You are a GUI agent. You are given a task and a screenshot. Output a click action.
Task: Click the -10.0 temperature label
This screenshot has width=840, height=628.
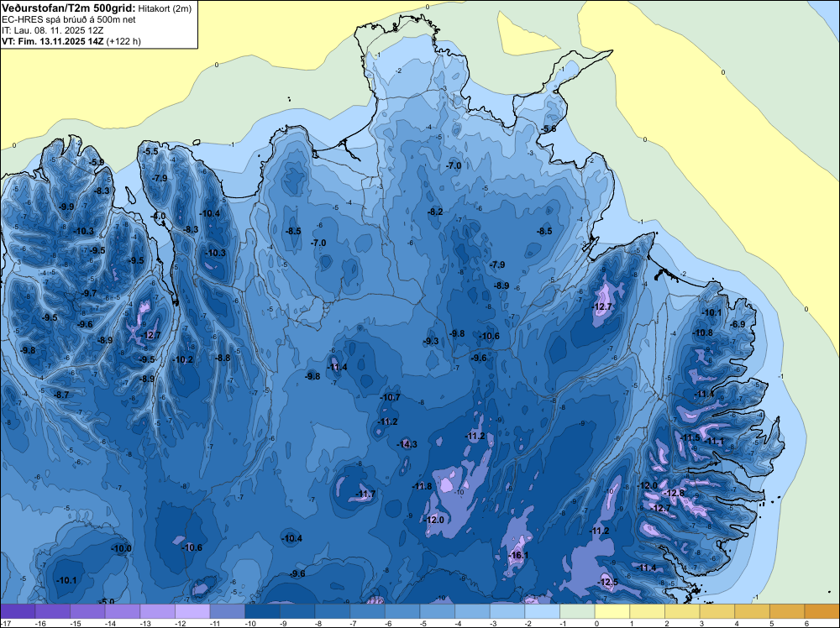point(121,548)
